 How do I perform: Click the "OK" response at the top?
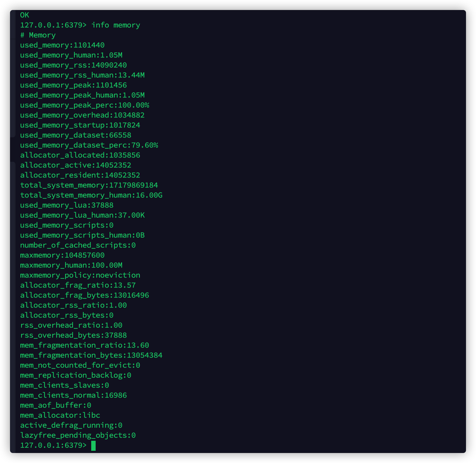click(x=24, y=15)
